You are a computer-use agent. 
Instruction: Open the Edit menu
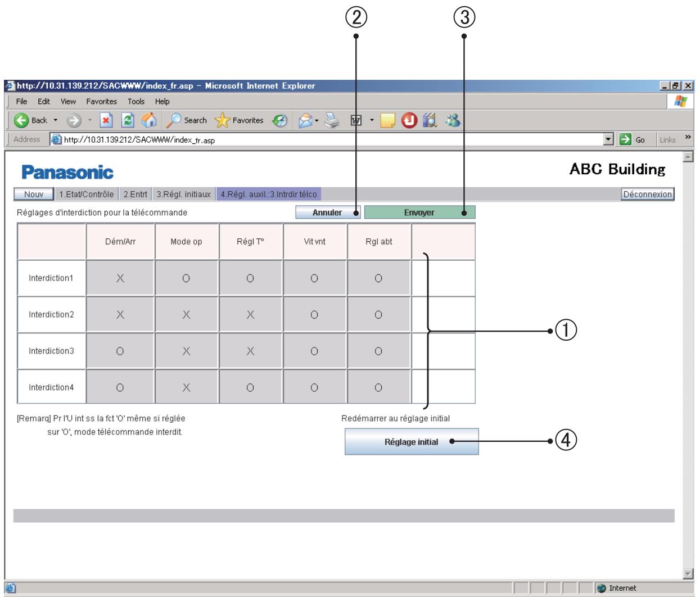point(43,102)
